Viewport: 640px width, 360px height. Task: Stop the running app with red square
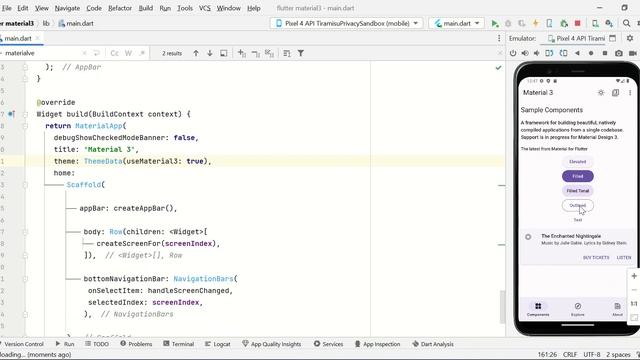(578, 24)
